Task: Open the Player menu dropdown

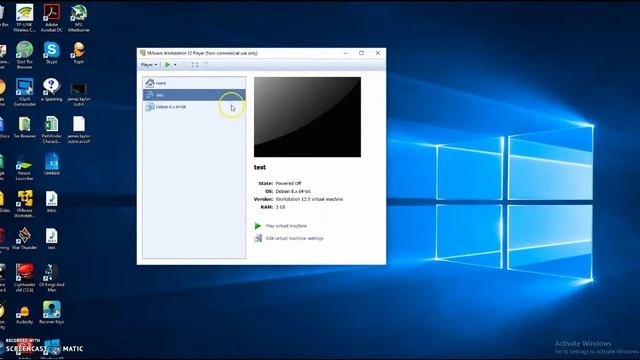Action: pos(149,64)
